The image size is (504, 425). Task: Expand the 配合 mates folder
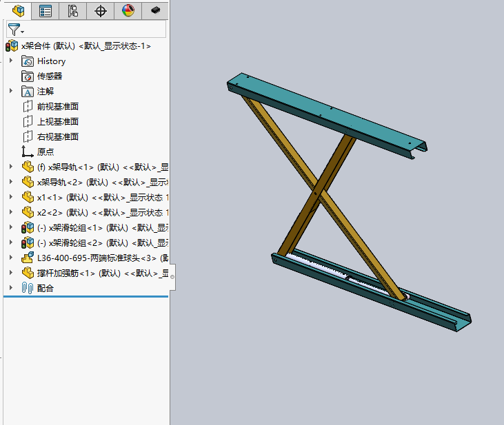[11, 287]
